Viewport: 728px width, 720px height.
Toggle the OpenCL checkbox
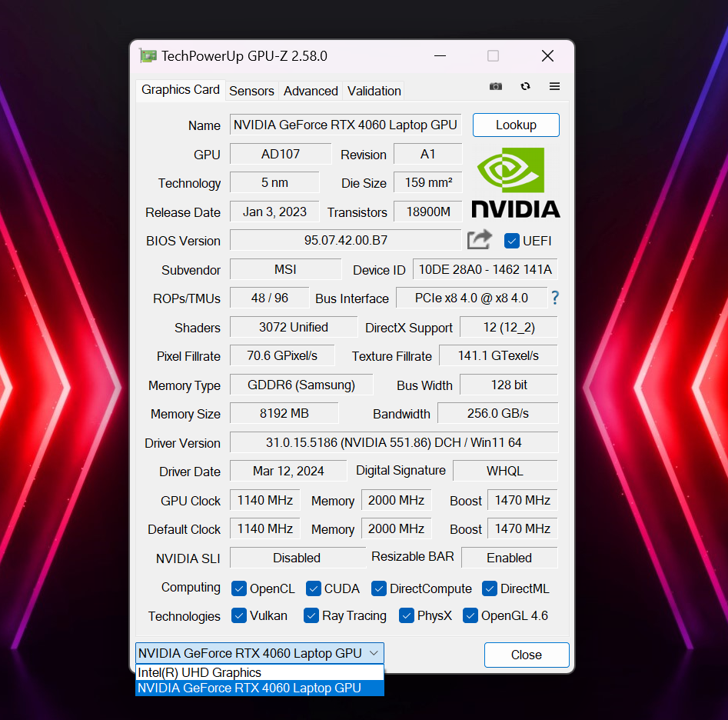tap(238, 588)
